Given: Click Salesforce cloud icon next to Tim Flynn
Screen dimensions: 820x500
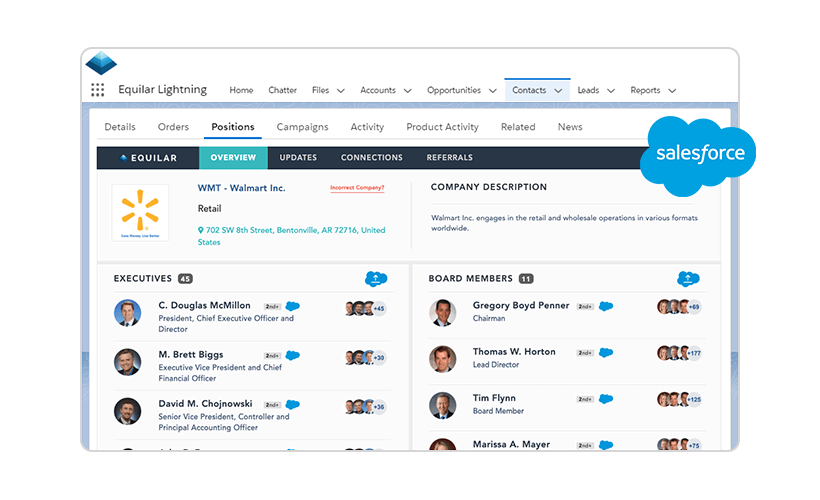Looking at the screenshot, I should pos(606,399).
